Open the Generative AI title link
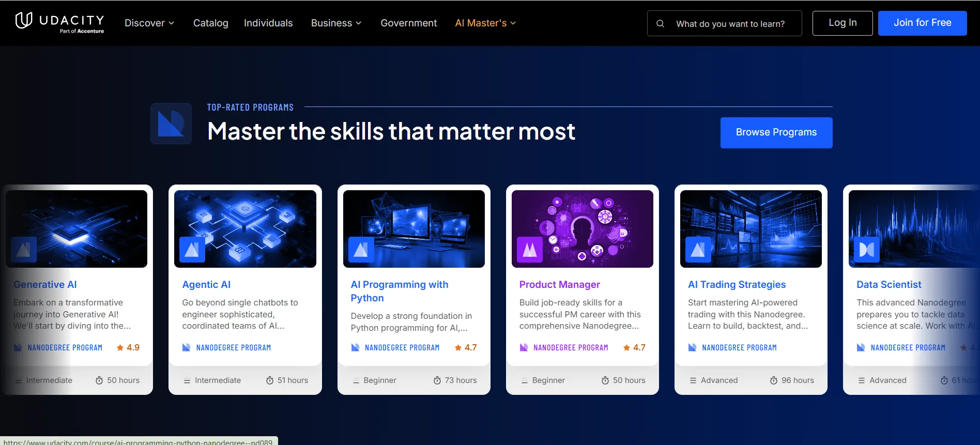Screen dimensions: 980x445 (45, 284)
